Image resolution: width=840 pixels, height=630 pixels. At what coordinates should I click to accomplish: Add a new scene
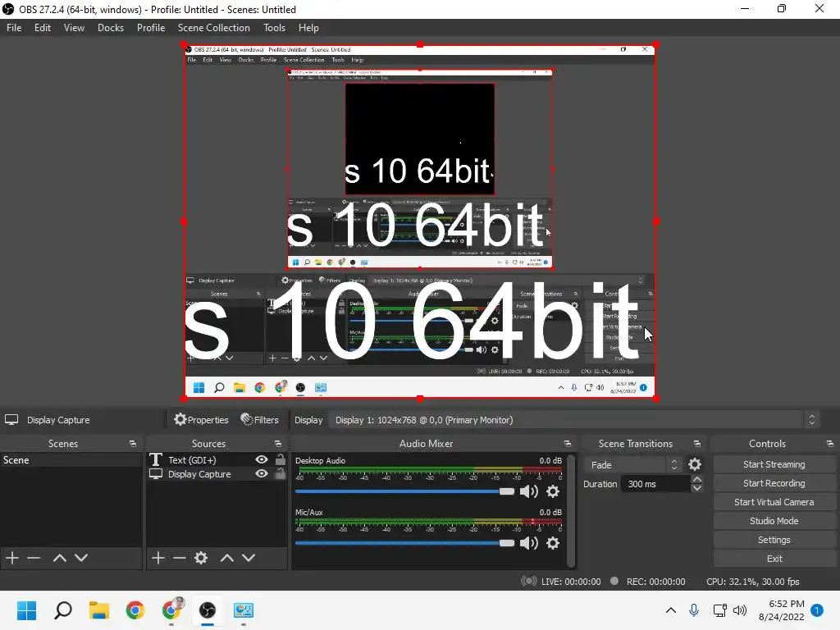point(12,558)
